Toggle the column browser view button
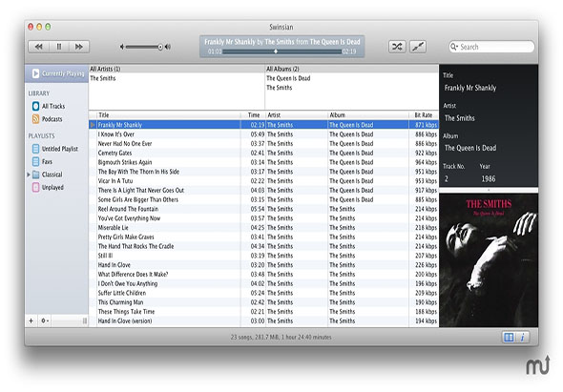Image resolution: width=563 pixels, height=392 pixels. pos(509,337)
